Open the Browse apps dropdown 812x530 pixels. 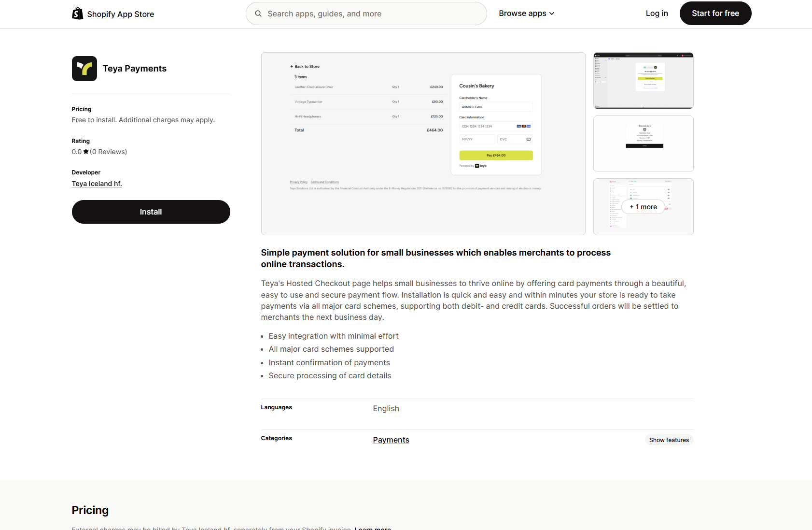click(527, 14)
